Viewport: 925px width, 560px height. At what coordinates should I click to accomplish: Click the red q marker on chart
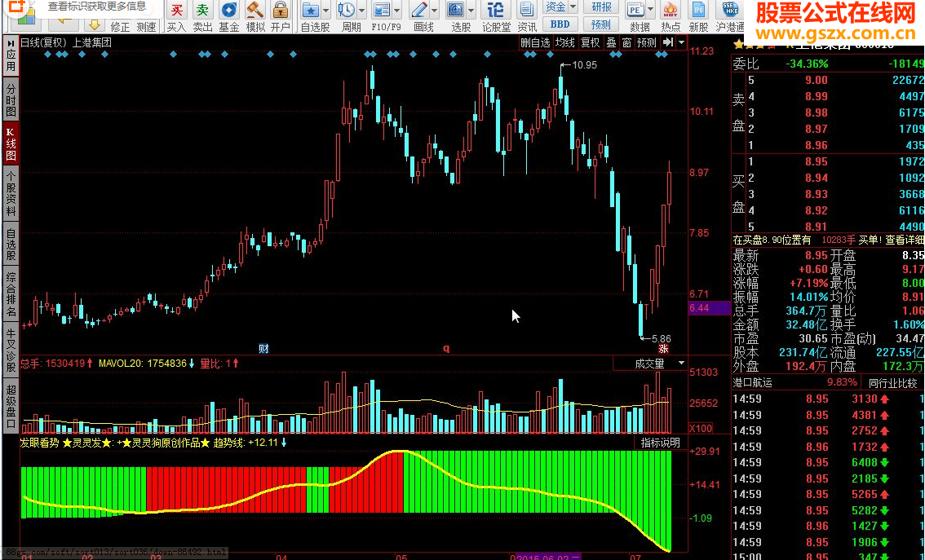click(446, 348)
